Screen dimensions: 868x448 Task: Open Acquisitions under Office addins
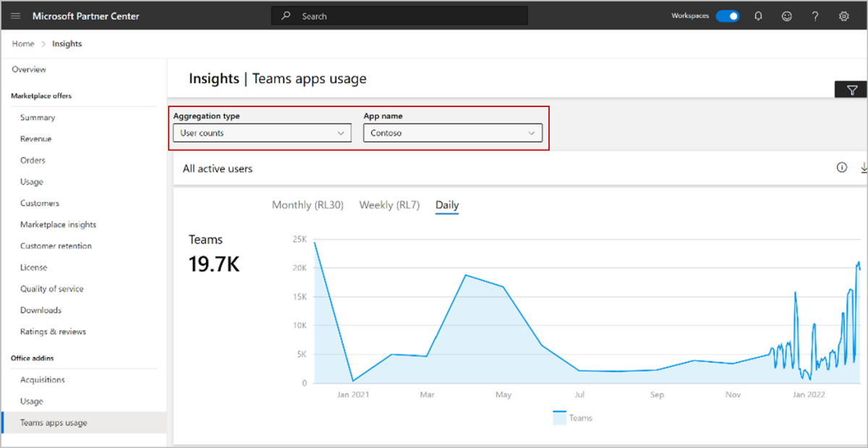(x=43, y=380)
